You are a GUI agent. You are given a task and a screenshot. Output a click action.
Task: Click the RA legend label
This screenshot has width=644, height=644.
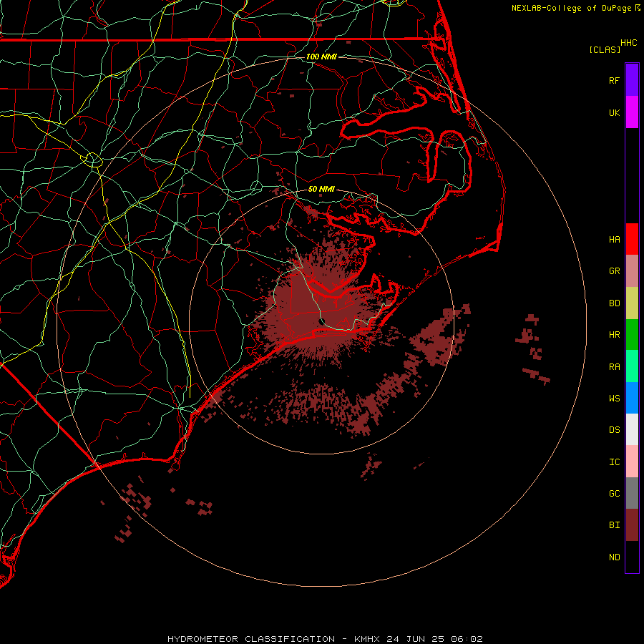(x=614, y=367)
